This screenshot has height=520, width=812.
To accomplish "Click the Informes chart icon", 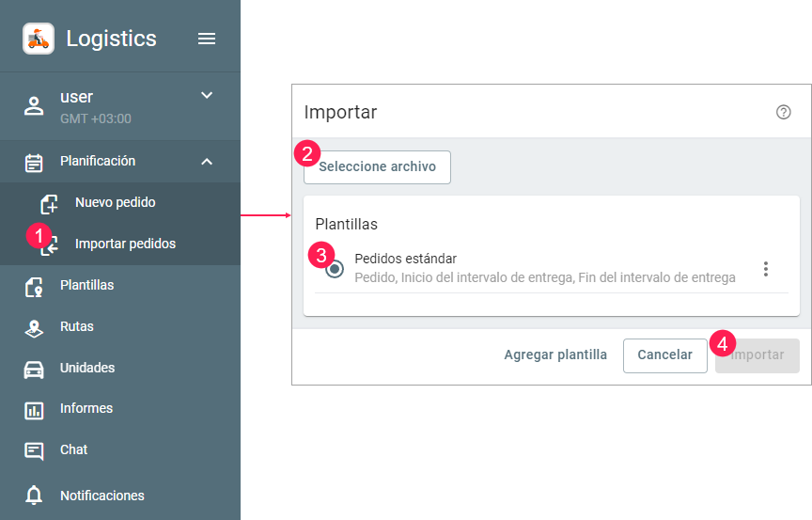I will coord(34,410).
